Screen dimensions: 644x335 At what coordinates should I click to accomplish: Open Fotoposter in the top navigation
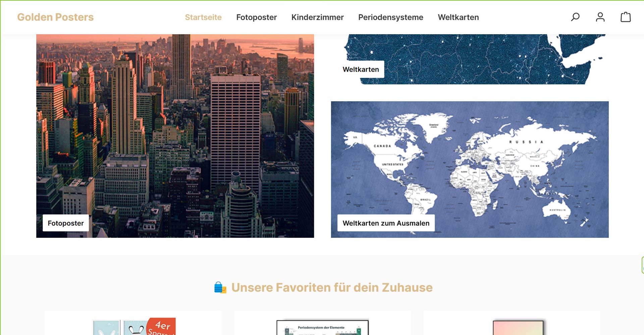[256, 17]
